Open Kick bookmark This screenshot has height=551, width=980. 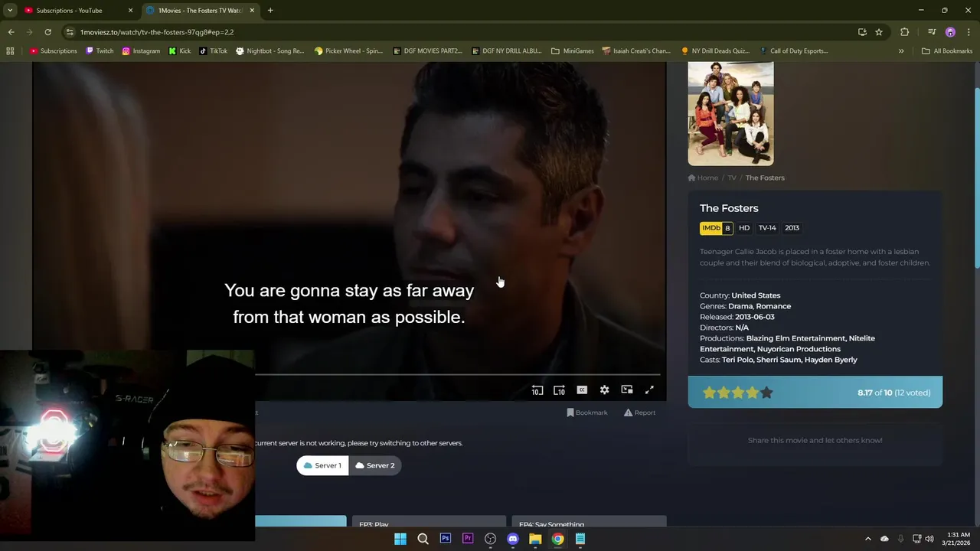pos(180,51)
